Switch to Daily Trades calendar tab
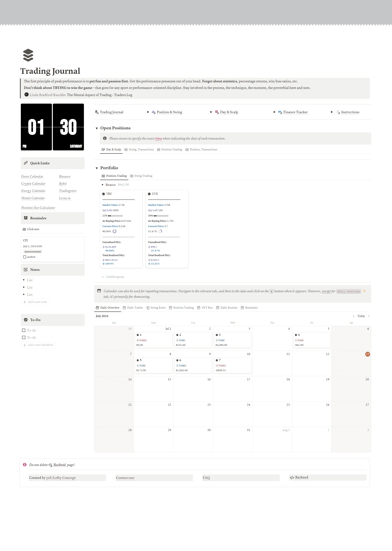The height and width of the screenshot is (551, 392). click(135, 307)
